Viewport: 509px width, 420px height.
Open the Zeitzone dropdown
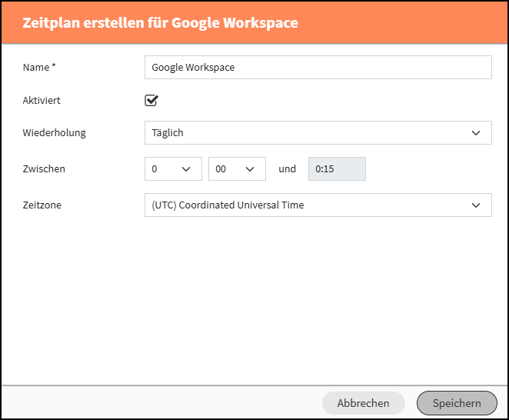click(x=318, y=205)
